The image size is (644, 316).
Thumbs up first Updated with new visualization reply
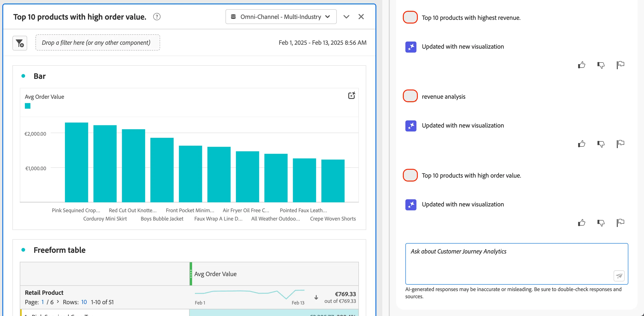(x=582, y=65)
